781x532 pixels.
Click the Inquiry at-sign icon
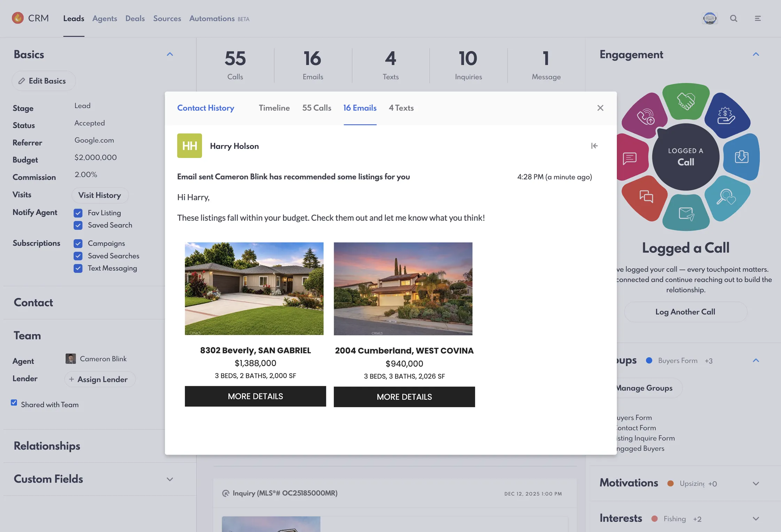tap(226, 493)
